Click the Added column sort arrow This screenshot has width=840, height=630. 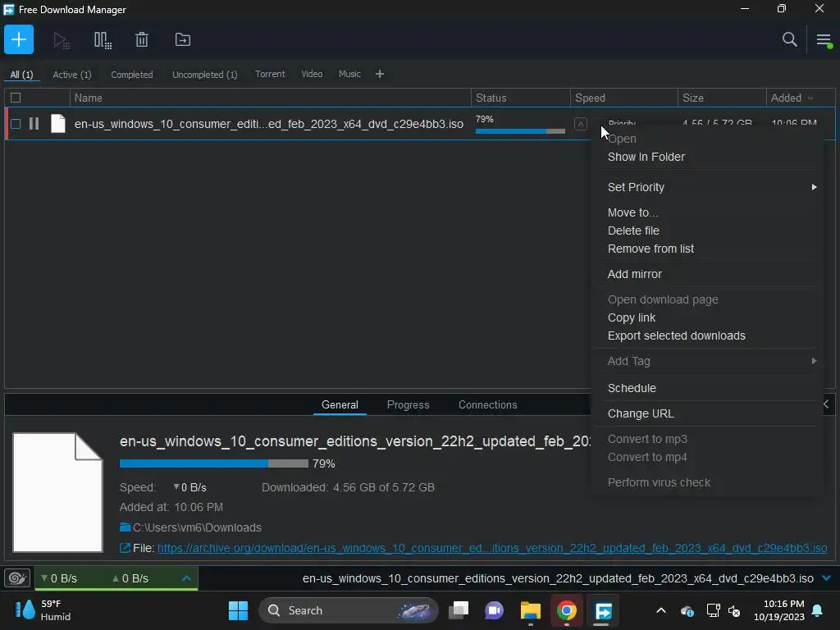click(x=810, y=98)
